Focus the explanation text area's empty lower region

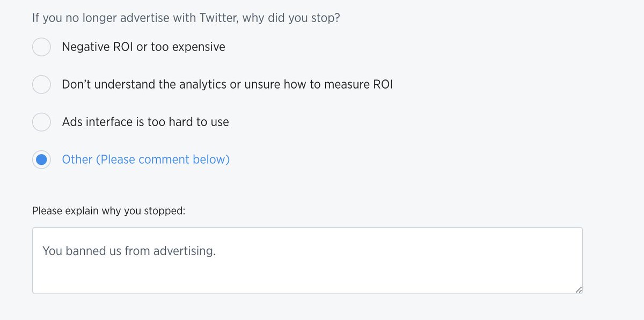click(x=307, y=277)
